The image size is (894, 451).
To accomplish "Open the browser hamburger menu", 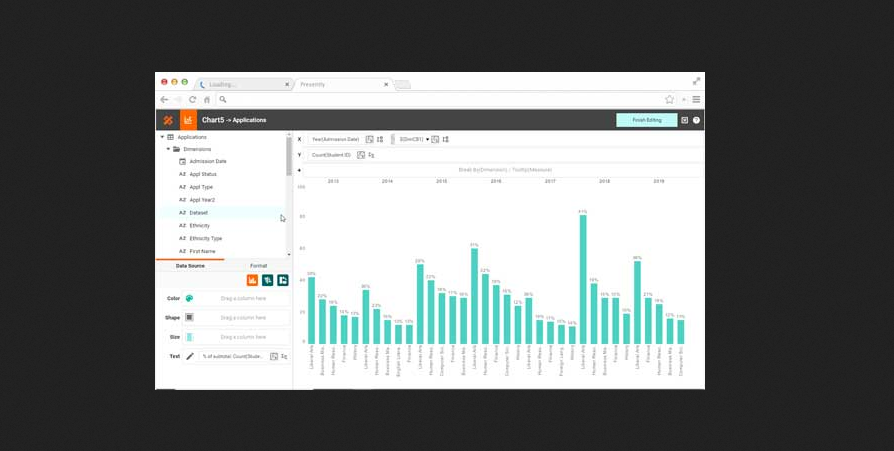I will coord(696,100).
